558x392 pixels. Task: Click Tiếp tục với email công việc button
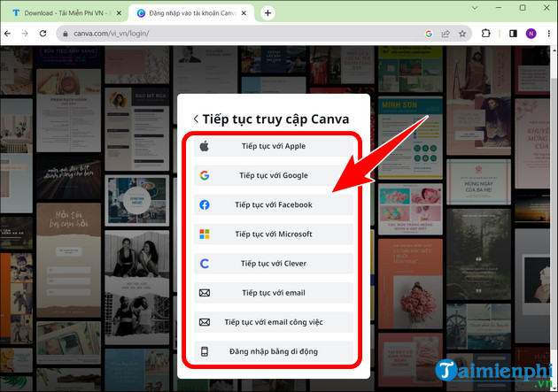274,322
